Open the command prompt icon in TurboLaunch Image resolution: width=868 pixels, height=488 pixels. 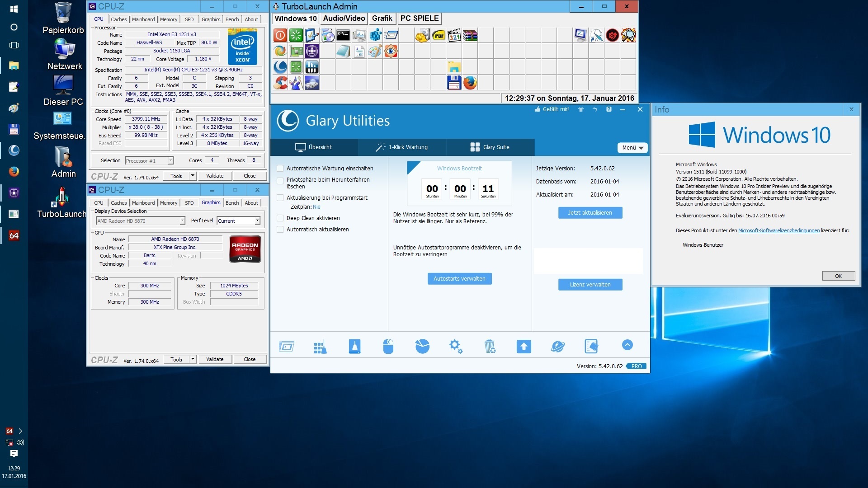tap(343, 35)
